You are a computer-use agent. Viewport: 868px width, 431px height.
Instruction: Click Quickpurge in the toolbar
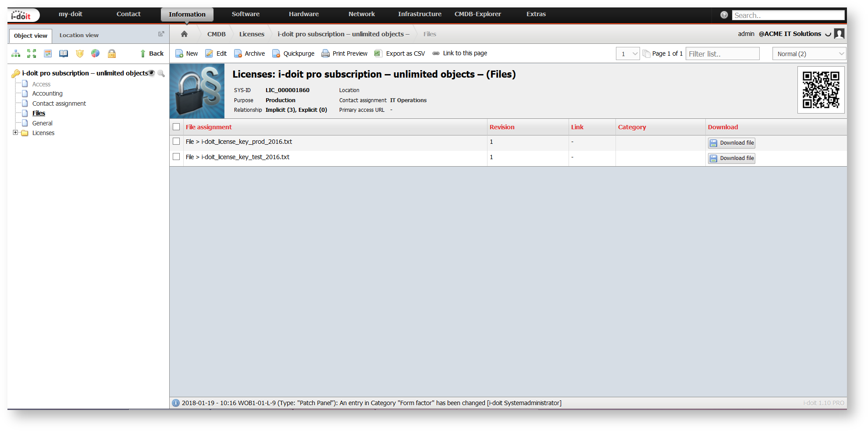click(x=293, y=53)
